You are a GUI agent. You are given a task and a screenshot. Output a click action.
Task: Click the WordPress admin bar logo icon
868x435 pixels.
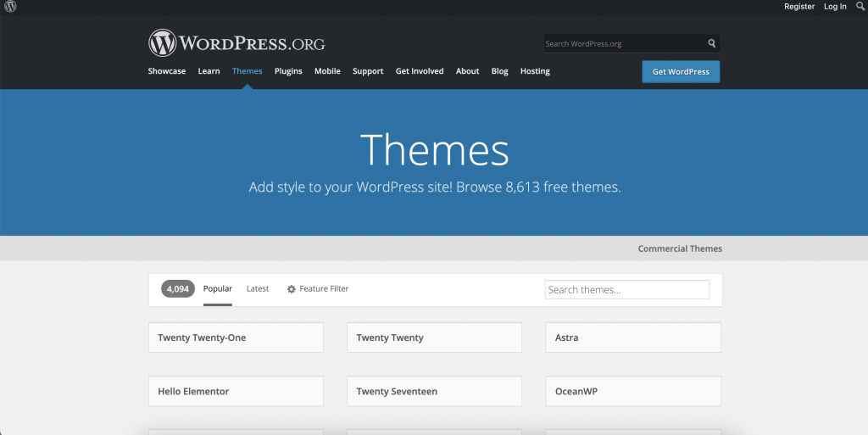click(x=10, y=6)
